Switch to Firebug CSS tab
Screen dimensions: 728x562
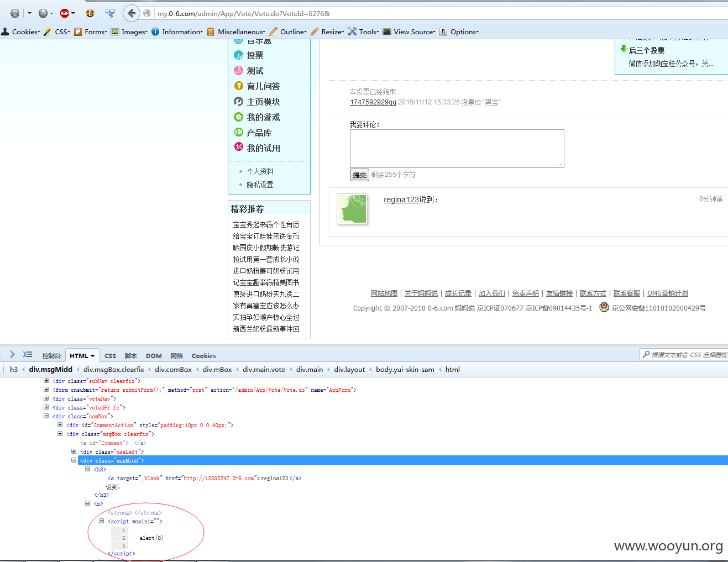coord(111,356)
